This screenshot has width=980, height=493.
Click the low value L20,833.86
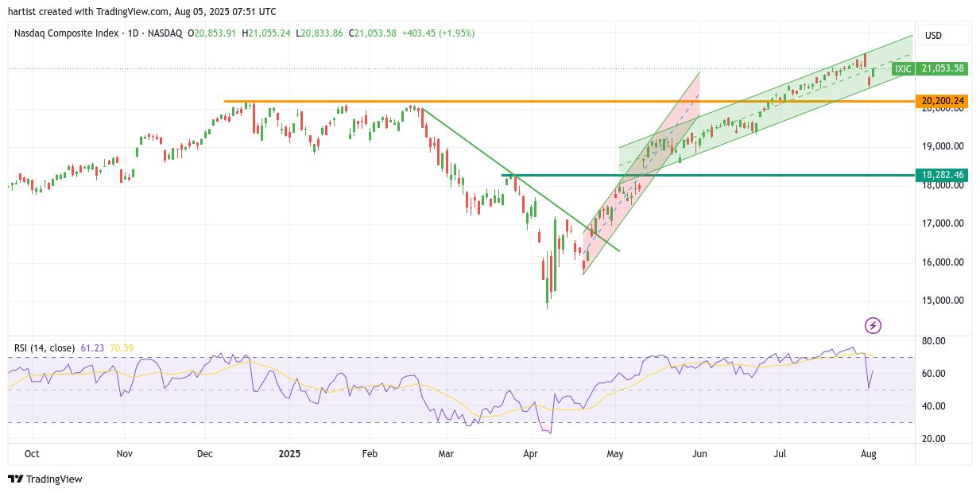tap(320, 33)
